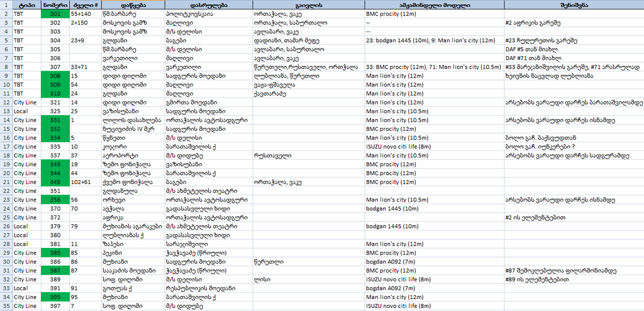The height and width of the screenshot is (311, 644).
Task: Select the green cell numbered 345
Action: click(55, 182)
